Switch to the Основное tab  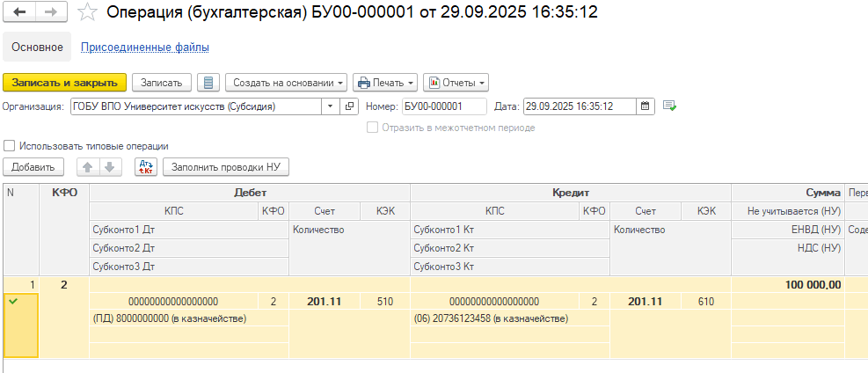point(37,47)
